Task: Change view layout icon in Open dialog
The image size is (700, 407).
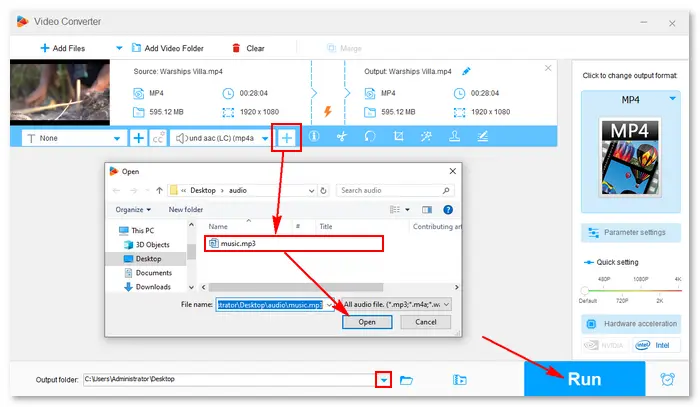Action: click(395, 210)
